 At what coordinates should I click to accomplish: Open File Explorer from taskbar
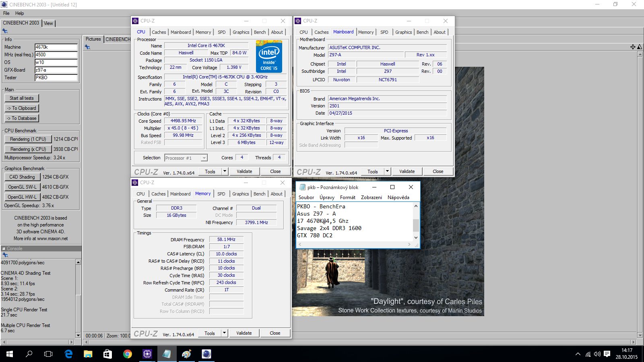tap(88, 354)
